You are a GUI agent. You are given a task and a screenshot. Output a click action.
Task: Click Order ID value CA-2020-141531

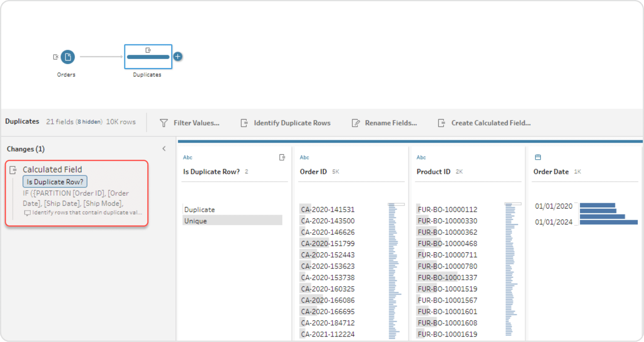click(x=328, y=210)
